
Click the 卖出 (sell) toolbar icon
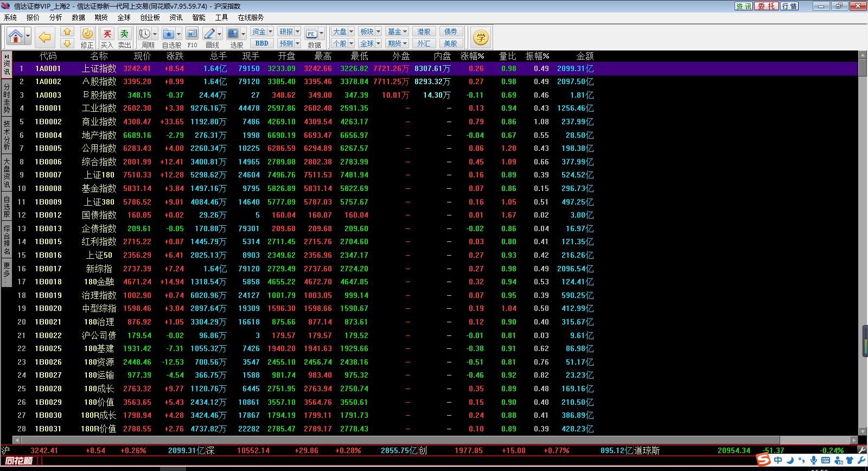coord(124,34)
